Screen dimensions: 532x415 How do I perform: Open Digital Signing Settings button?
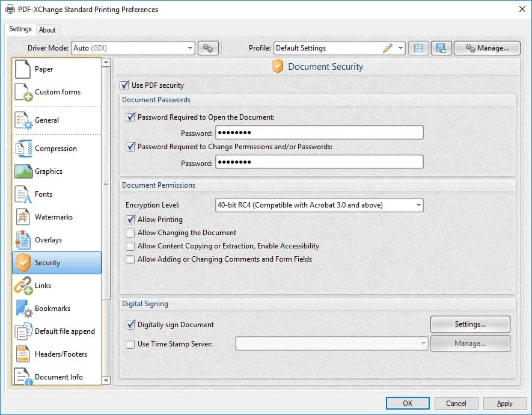point(470,324)
